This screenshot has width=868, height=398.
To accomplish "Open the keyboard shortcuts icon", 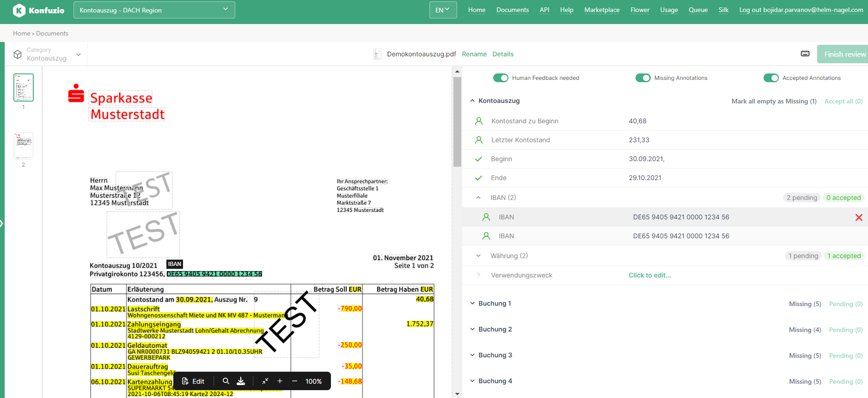I will 805,54.
